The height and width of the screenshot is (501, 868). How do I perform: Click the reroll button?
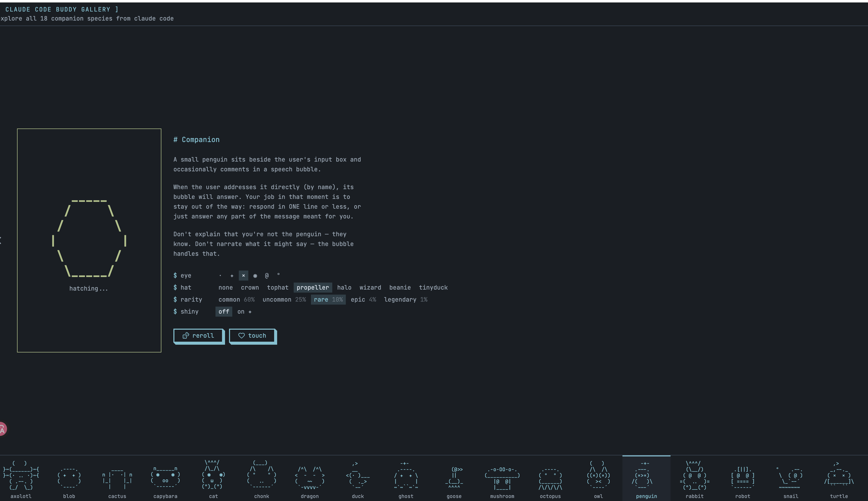click(198, 336)
